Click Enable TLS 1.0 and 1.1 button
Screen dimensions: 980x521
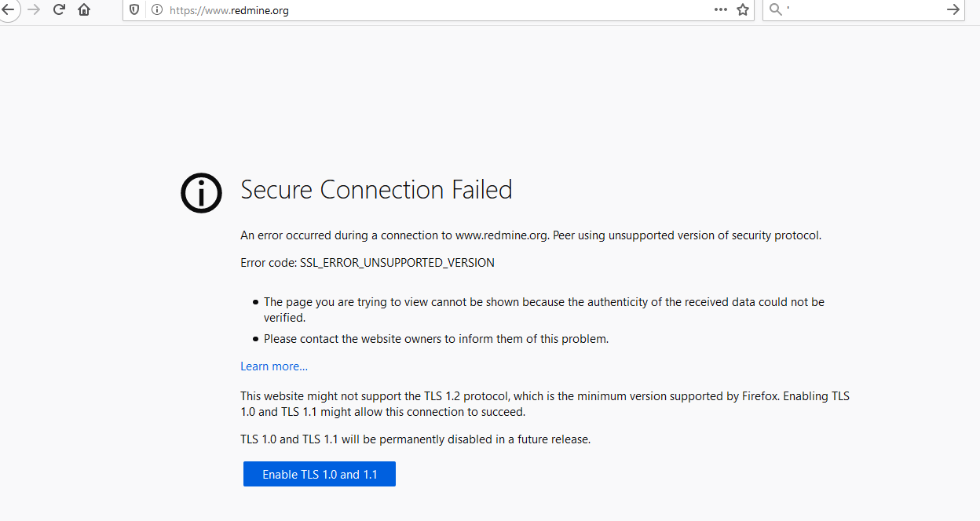tap(320, 474)
